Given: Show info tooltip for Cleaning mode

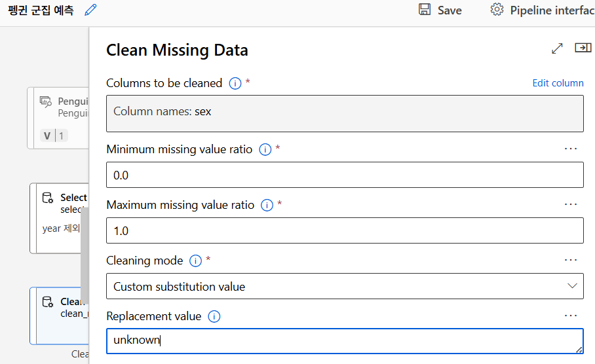Looking at the screenshot, I should (195, 261).
